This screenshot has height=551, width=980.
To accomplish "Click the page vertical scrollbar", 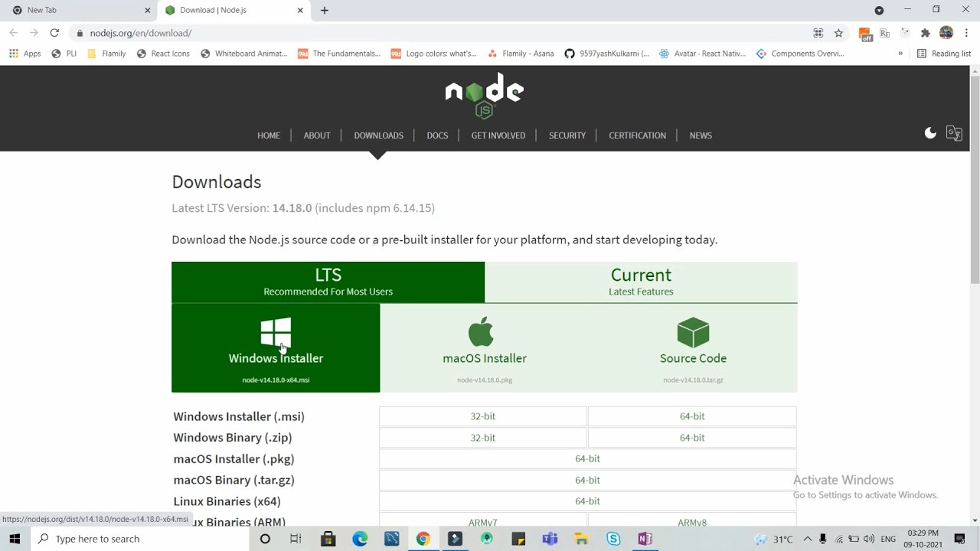I will tap(975, 180).
